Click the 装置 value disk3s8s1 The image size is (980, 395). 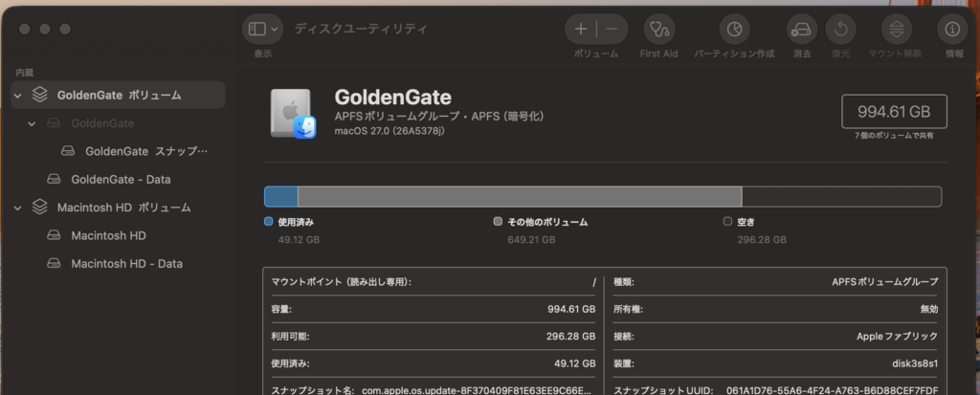tap(915, 363)
